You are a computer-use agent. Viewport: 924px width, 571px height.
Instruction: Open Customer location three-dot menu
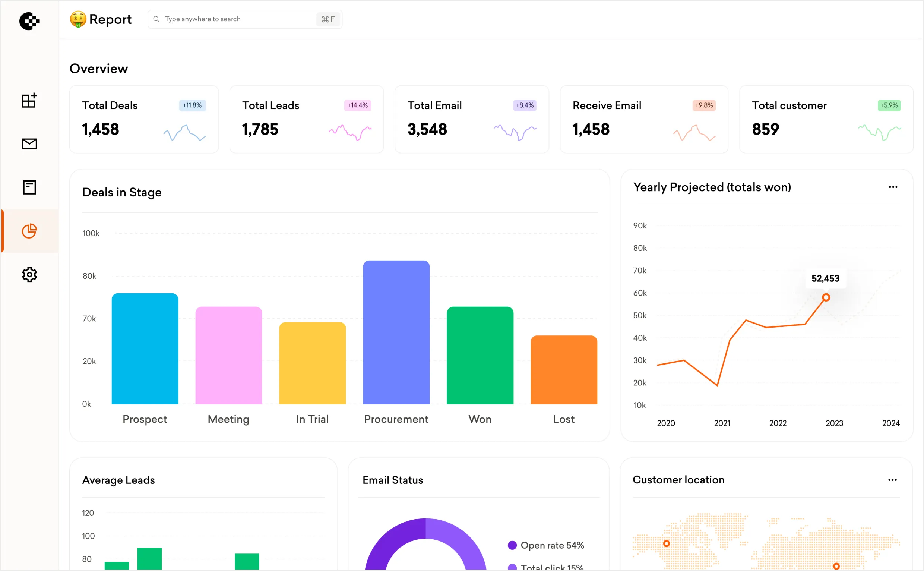(x=892, y=480)
